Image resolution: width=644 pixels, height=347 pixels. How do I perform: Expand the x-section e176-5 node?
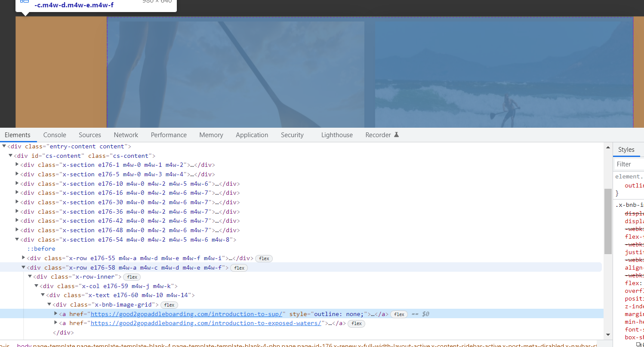tap(17, 174)
